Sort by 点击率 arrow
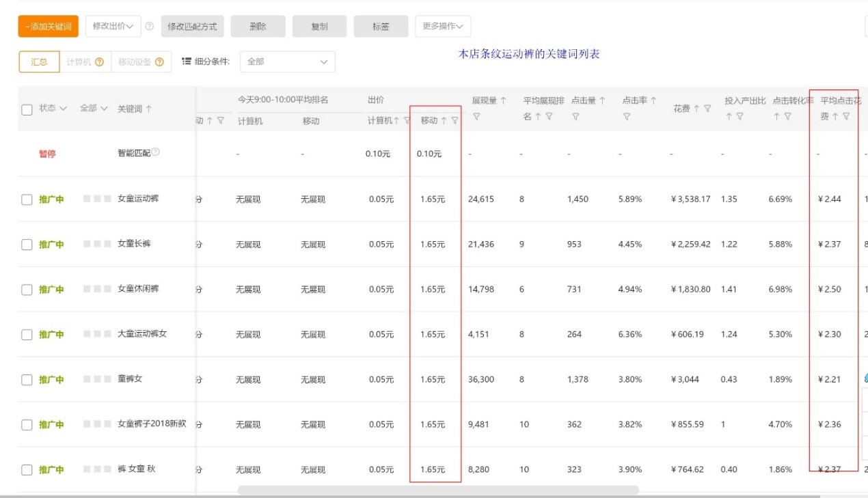 point(654,100)
